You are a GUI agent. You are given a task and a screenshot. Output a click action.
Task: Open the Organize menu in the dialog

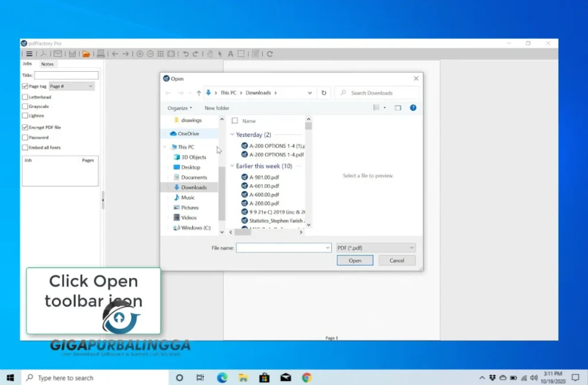click(179, 108)
